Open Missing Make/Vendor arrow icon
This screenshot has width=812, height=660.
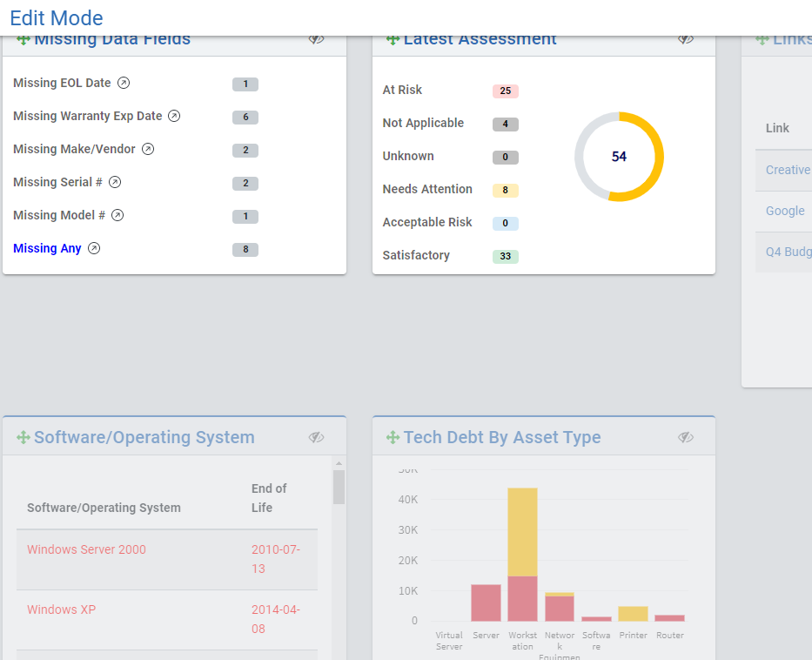tap(148, 149)
